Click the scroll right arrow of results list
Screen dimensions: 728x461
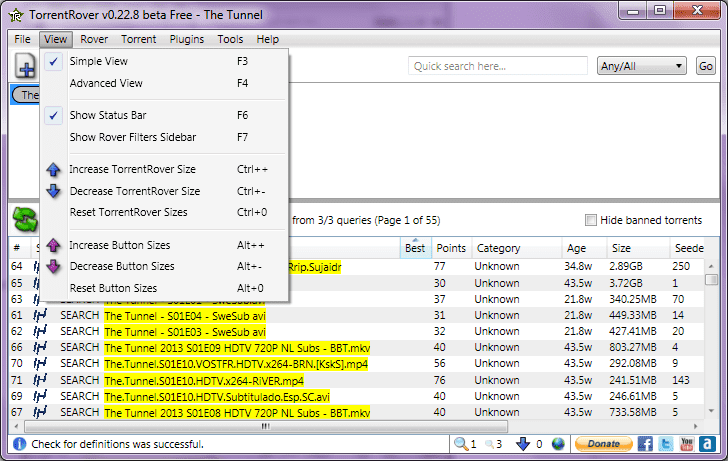click(x=696, y=426)
